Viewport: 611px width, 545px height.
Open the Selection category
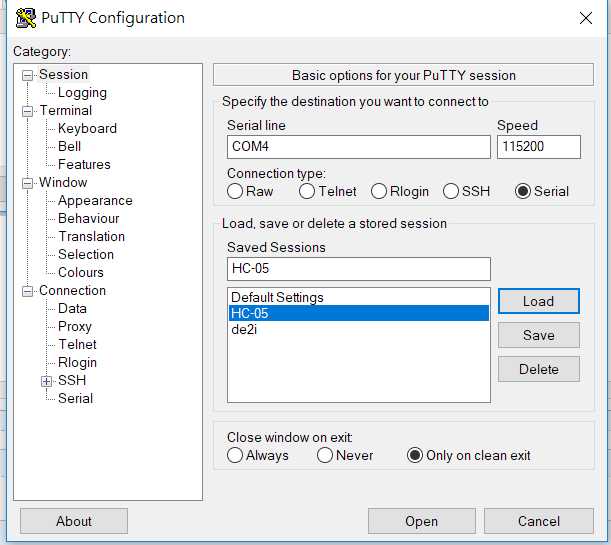click(x=86, y=254)
